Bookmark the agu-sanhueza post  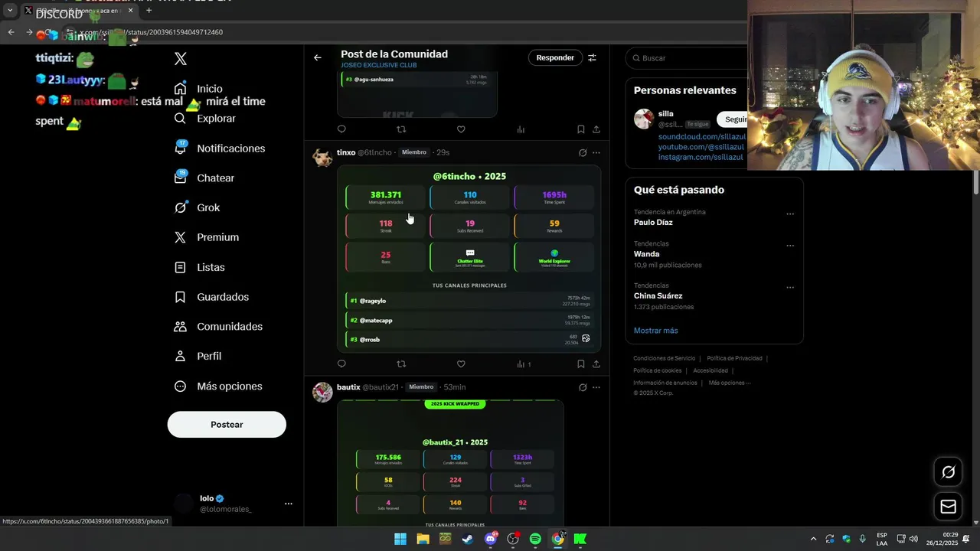[x=581, y=129]
